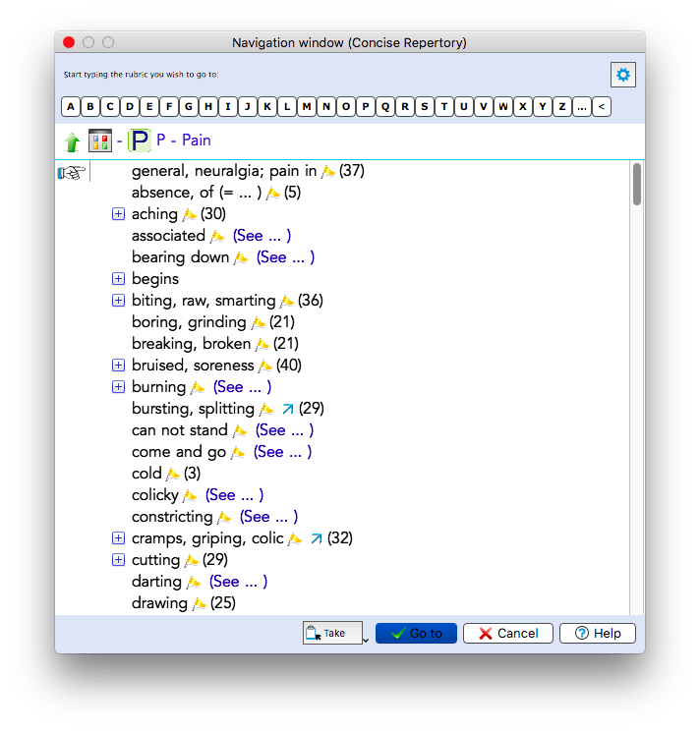Click the 'P - Pain' chapter heading

coord(184,141)
